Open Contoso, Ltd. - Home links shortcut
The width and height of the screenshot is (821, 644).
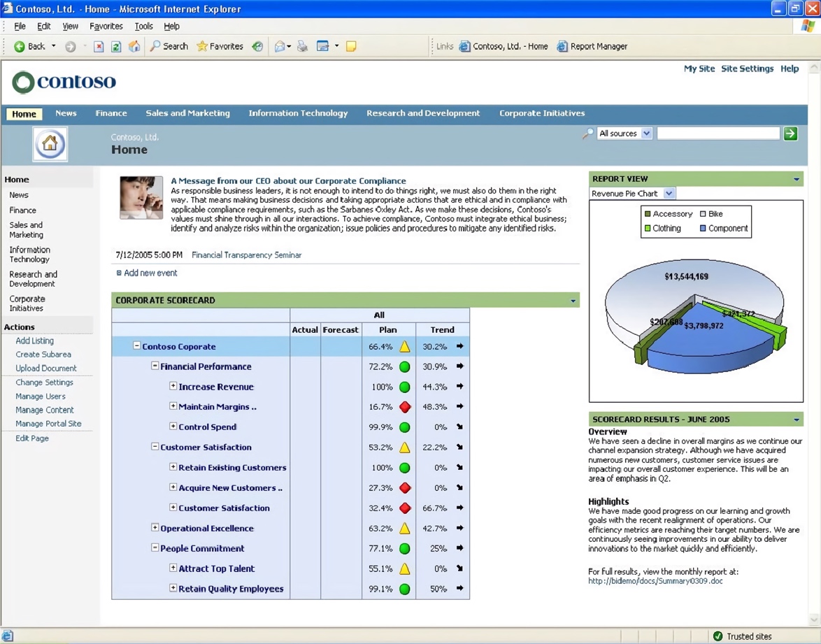tap(504, 47)
